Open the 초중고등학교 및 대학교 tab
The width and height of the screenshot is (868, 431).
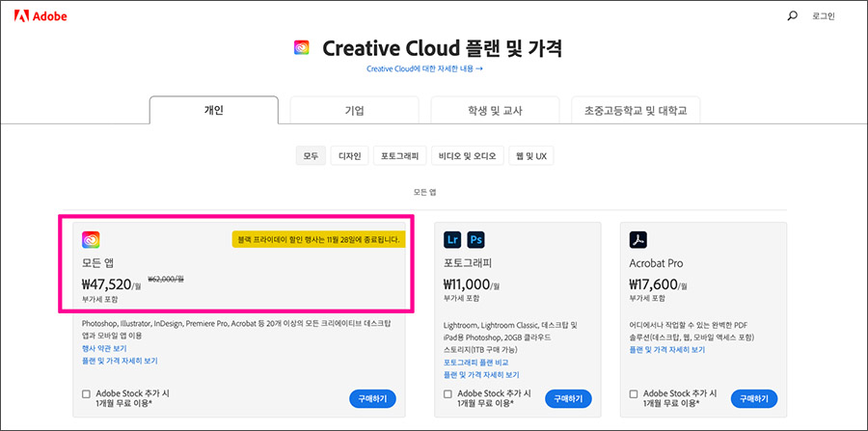coord(636,110)
